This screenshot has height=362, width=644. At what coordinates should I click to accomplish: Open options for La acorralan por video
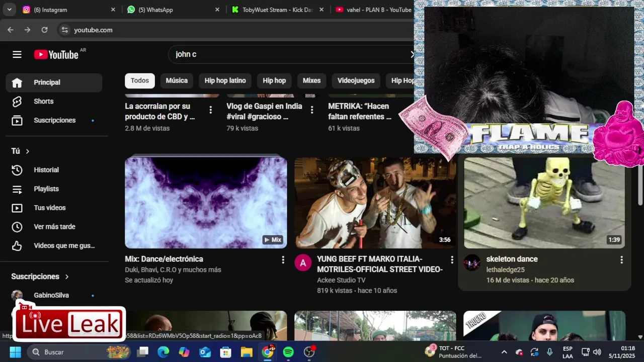click(210, 110)
